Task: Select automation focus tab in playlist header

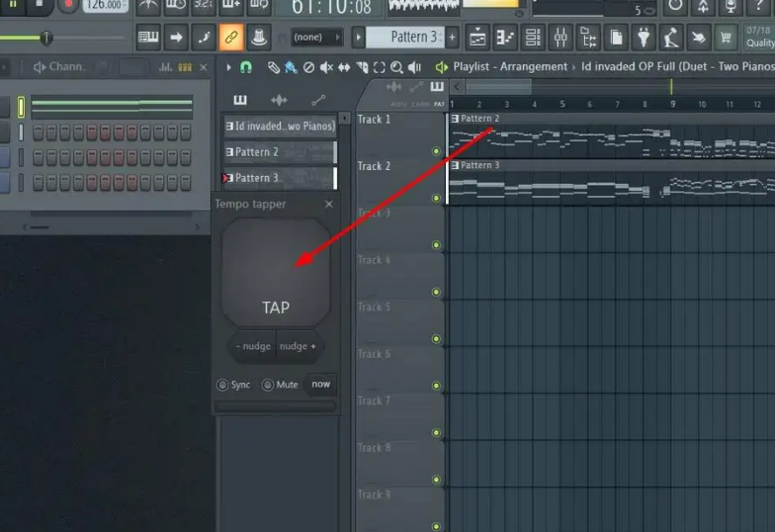Action: click(x=416, y=87)
